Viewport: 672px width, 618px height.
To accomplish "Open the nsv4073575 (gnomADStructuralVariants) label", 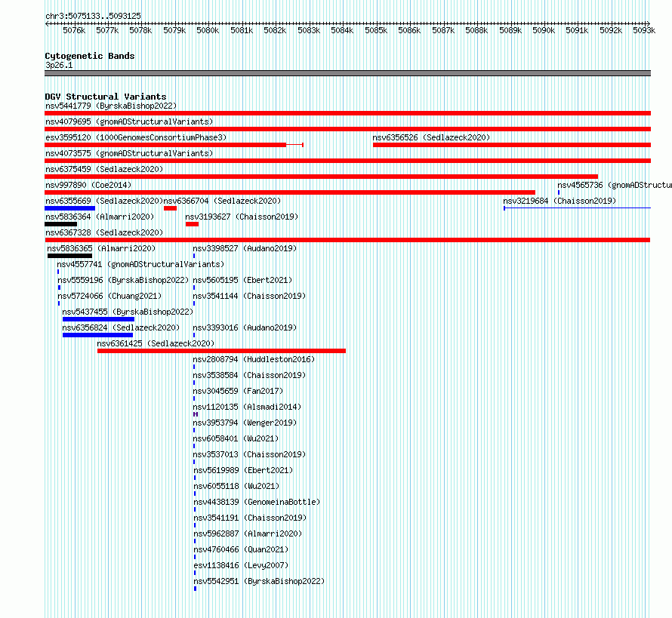I will (129, 153).
